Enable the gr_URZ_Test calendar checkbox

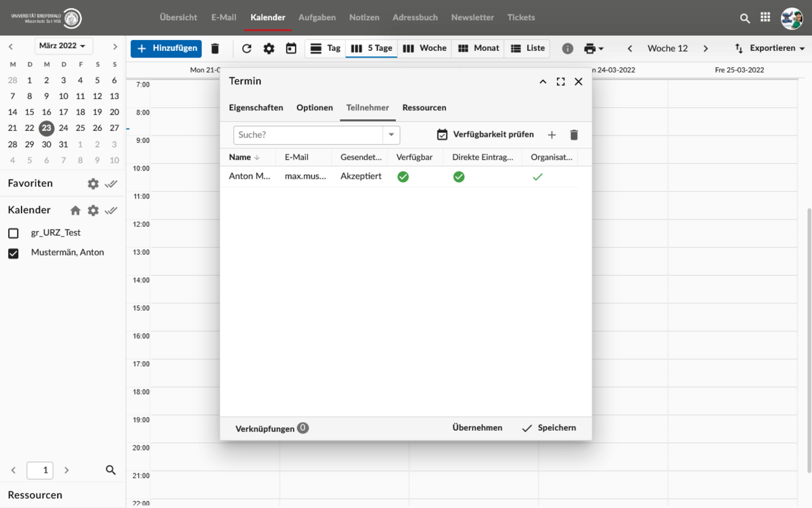click(13, 233)
